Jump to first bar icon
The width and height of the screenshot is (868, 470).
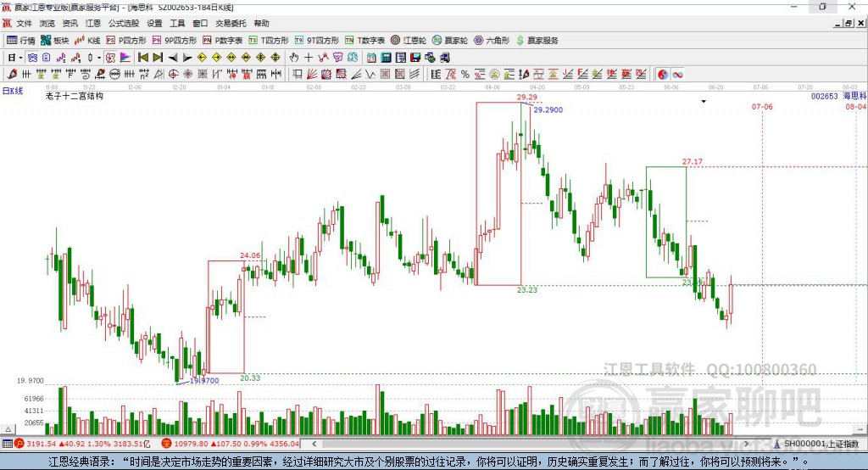point(142,58)
